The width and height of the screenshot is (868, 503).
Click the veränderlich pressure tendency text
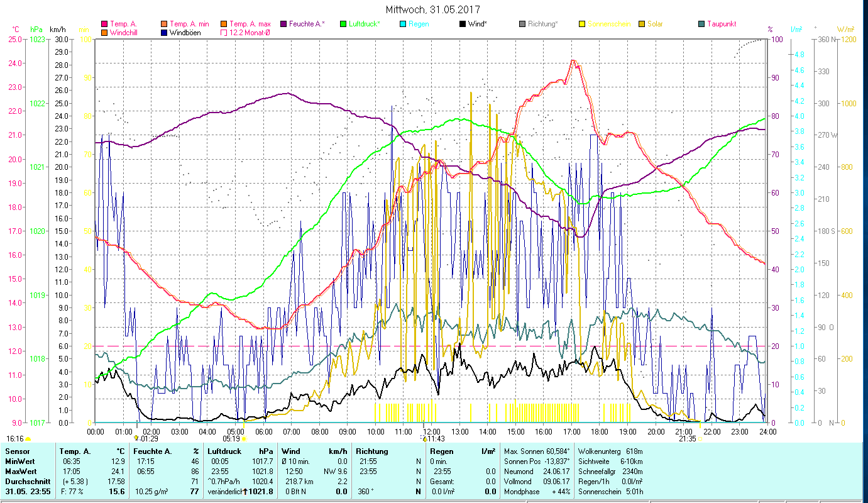coord(226,492)
